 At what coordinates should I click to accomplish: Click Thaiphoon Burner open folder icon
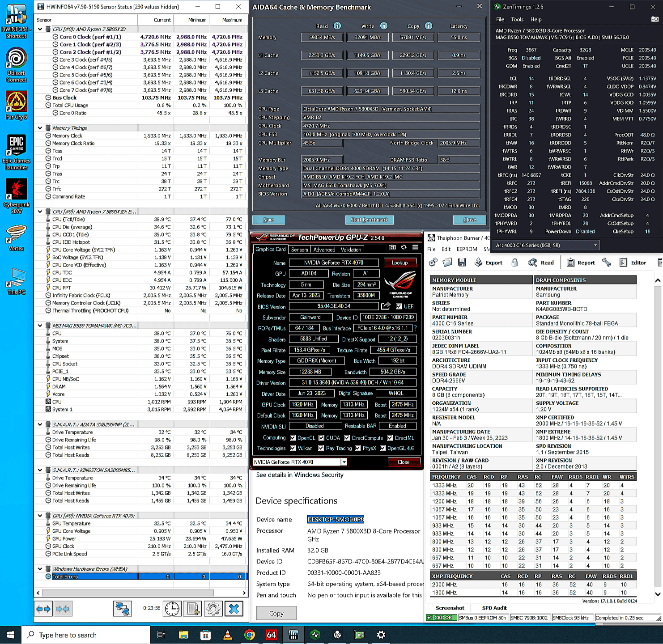447,263
